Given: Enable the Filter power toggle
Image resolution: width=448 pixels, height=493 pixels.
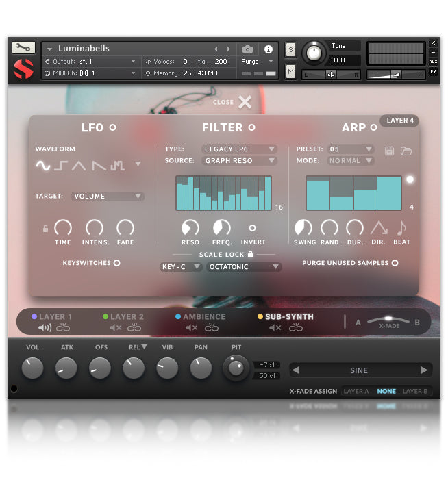Looking at the screenshot, I should coord(251,127).
